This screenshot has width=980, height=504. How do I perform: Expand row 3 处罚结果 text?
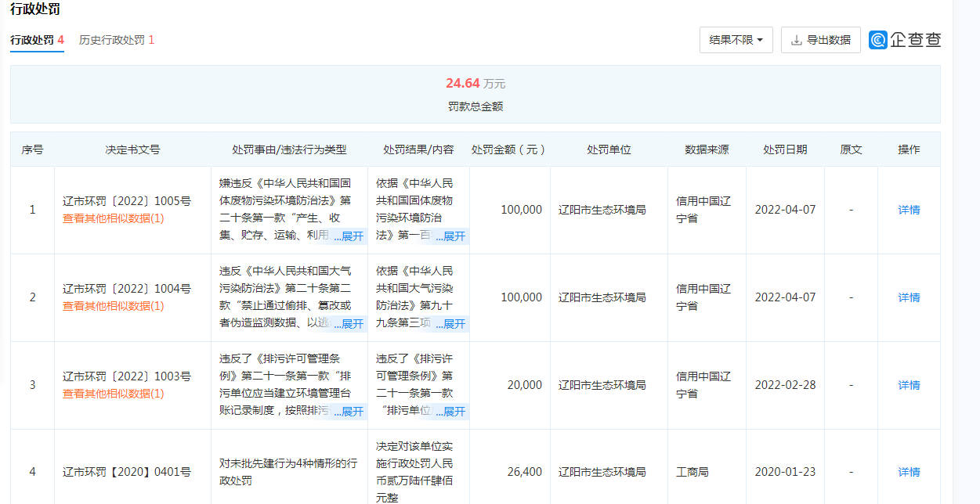(450, 412)
